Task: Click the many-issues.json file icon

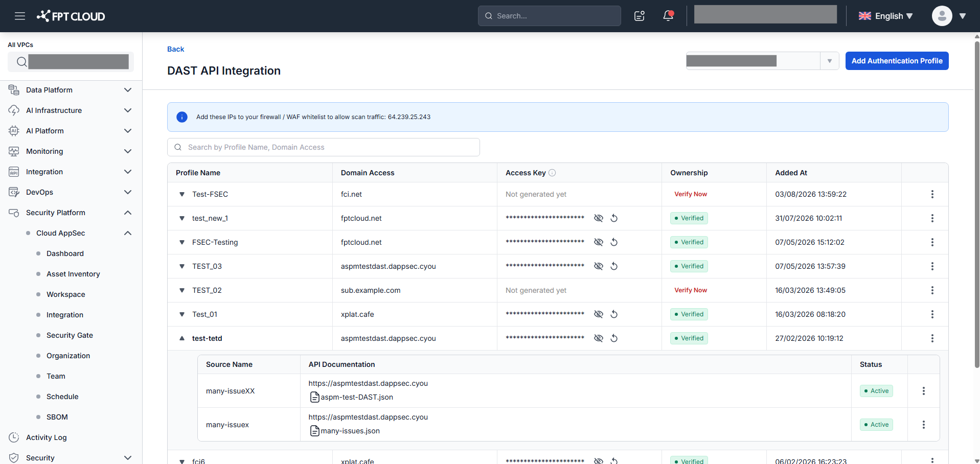Action: pos(315,431)
